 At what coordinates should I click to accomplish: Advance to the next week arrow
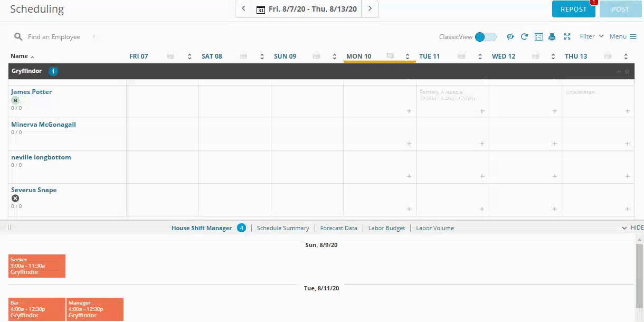point(370,8)
